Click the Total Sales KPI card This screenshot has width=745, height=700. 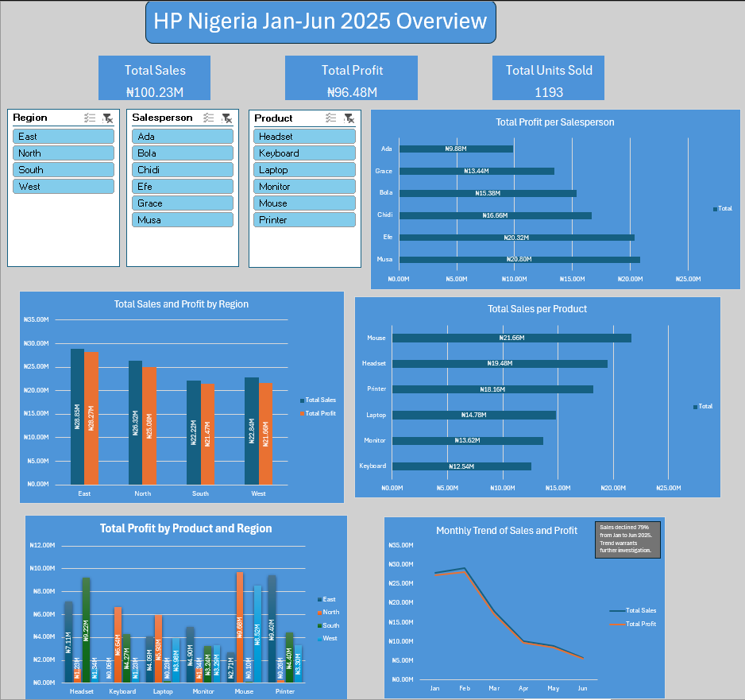pyautogui.click(x=154, y=78)
